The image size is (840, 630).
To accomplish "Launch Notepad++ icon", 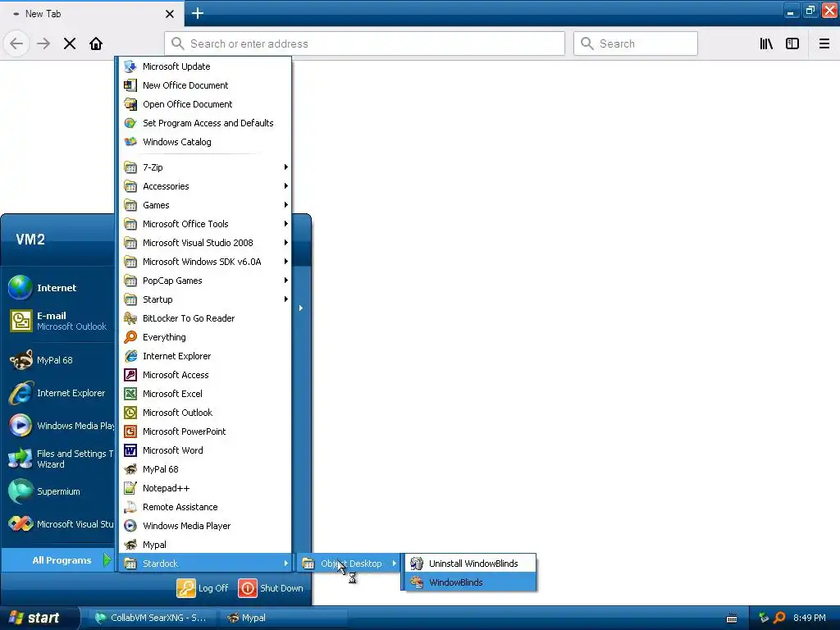I will (130, 488).
